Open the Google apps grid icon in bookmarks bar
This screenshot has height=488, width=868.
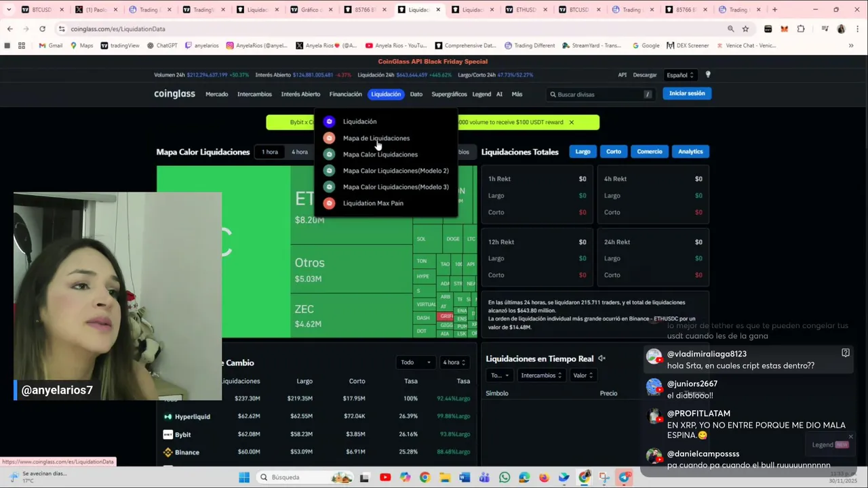coord(22,45)
